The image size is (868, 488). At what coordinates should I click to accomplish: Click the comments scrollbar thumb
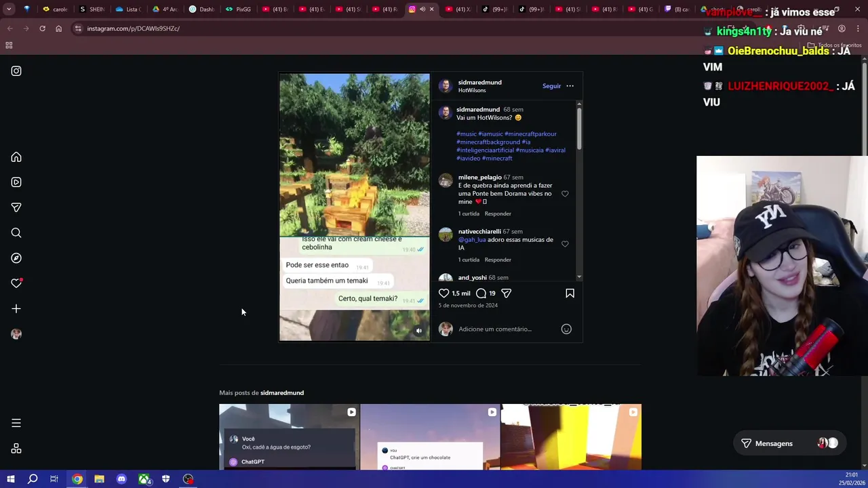point(578,129)
